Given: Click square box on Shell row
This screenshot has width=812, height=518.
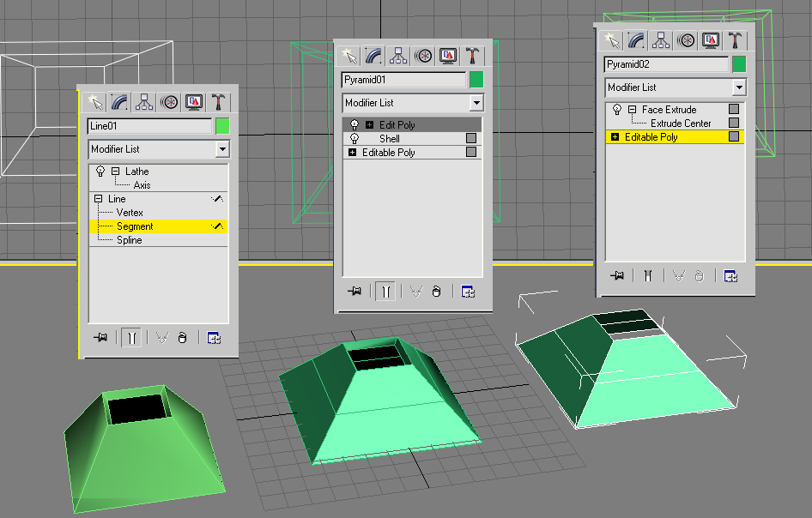Looking at the screenshot, I should coord(471,138).
